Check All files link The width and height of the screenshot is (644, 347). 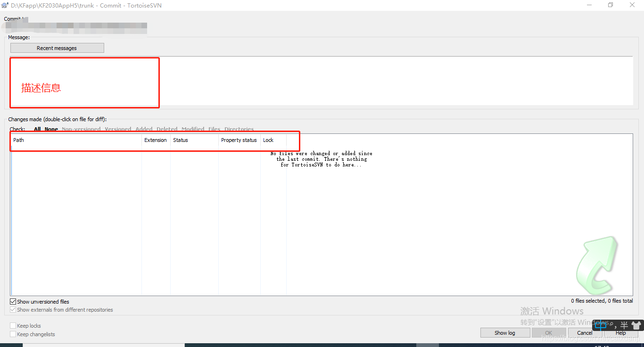tap(37, 129)
